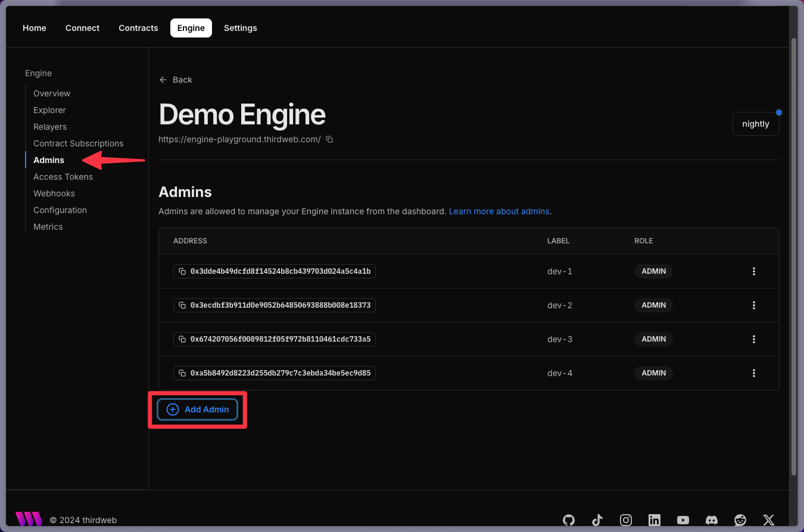Open actions menu for dev-4 admin
Screen dimensions: 804x532
(754, 373)
